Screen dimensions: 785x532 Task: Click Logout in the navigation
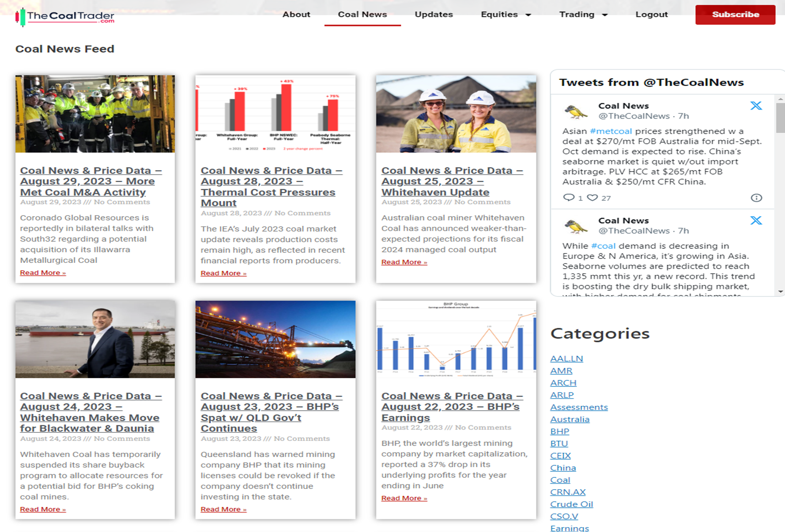pos(651,15)
